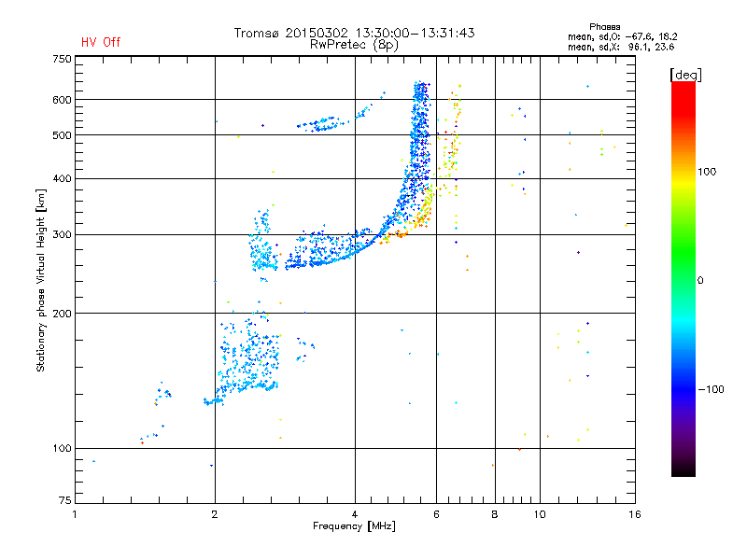Click the phase colorbar gradient

(684, 279)
